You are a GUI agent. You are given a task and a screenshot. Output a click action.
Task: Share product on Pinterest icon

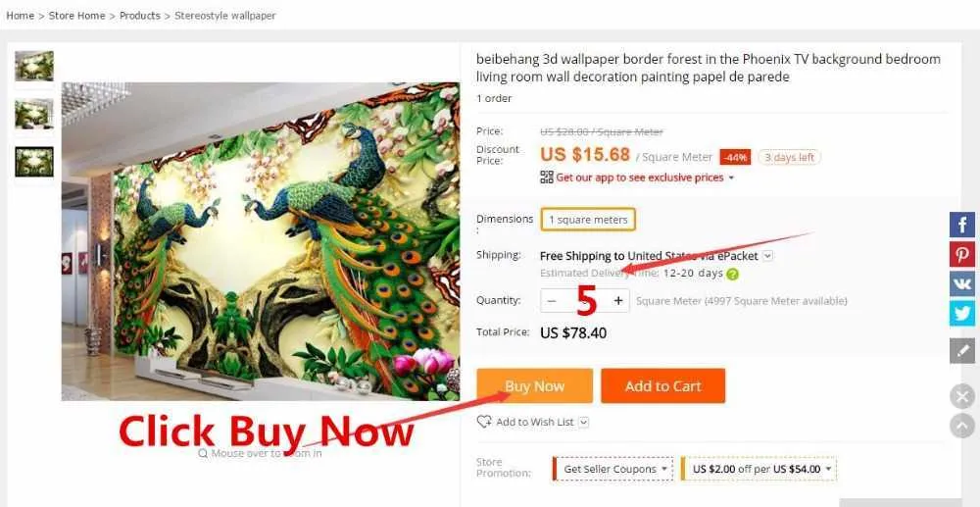pyautogui.click(x=962, y=254)
